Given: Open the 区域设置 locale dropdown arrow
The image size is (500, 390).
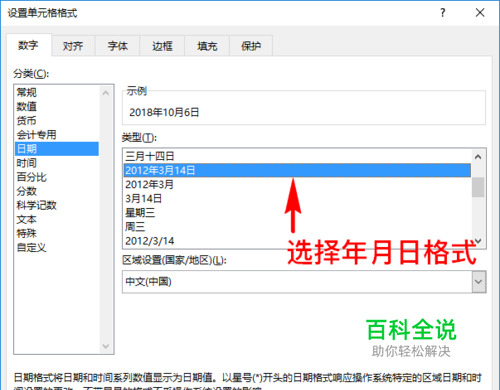Looking at the screenshot, I should click(479, 282).
